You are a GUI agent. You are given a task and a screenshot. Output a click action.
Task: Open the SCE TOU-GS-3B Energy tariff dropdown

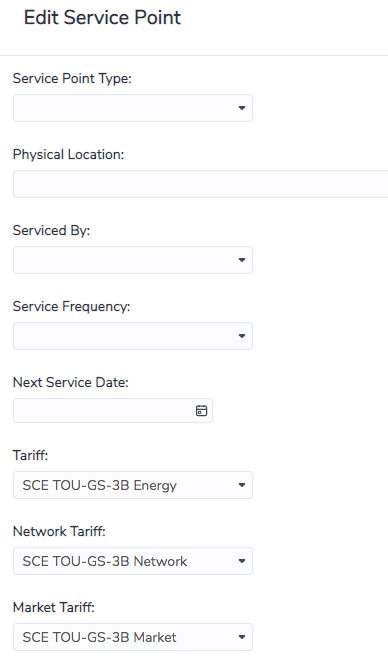pos(133,485)
